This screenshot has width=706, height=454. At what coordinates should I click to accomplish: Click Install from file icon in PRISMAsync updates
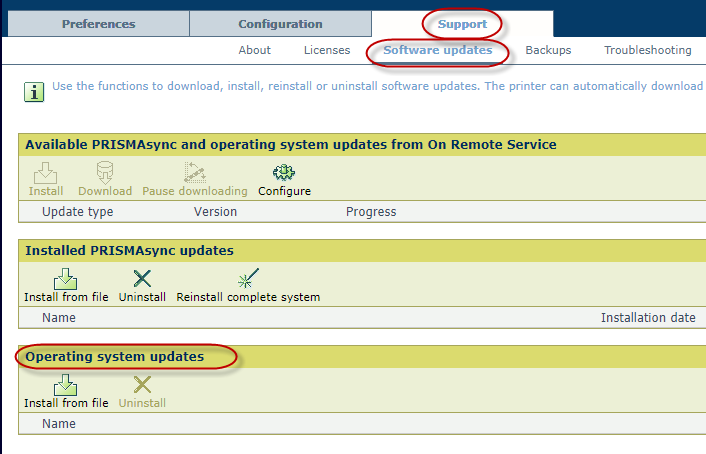(x=66, y=279)
